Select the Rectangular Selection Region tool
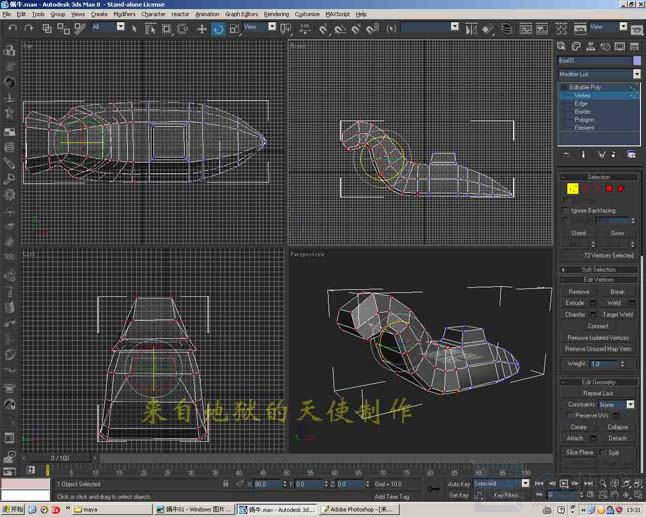 [x=166, y=28]
